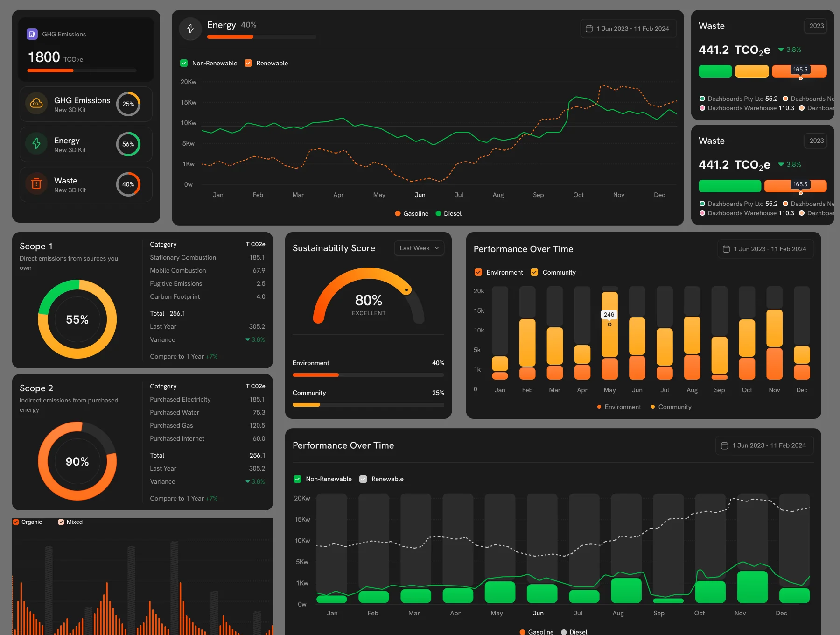Image resolution: width=840 pixels, height=635 pixels.
Task: Click the orange Gasoline legend dot in Energy chart
Action: (398, 213)
